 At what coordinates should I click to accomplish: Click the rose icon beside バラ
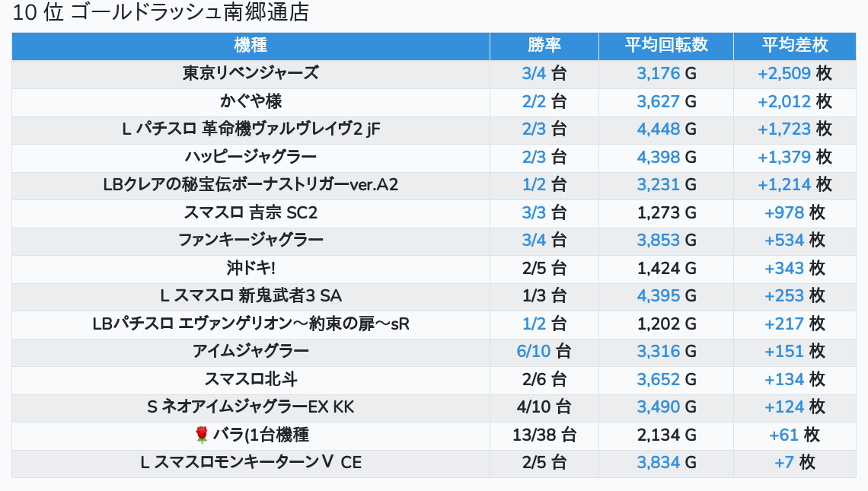201,435
